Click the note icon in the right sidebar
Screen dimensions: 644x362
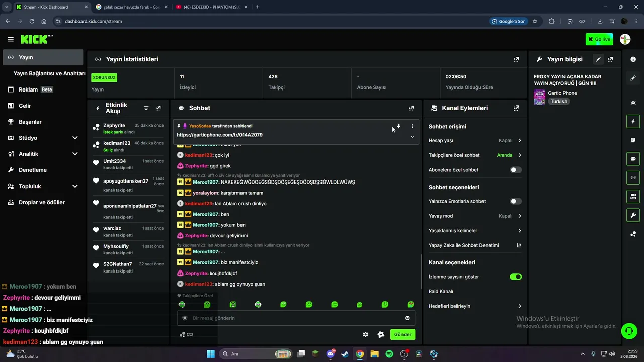(x=633, y=140)
